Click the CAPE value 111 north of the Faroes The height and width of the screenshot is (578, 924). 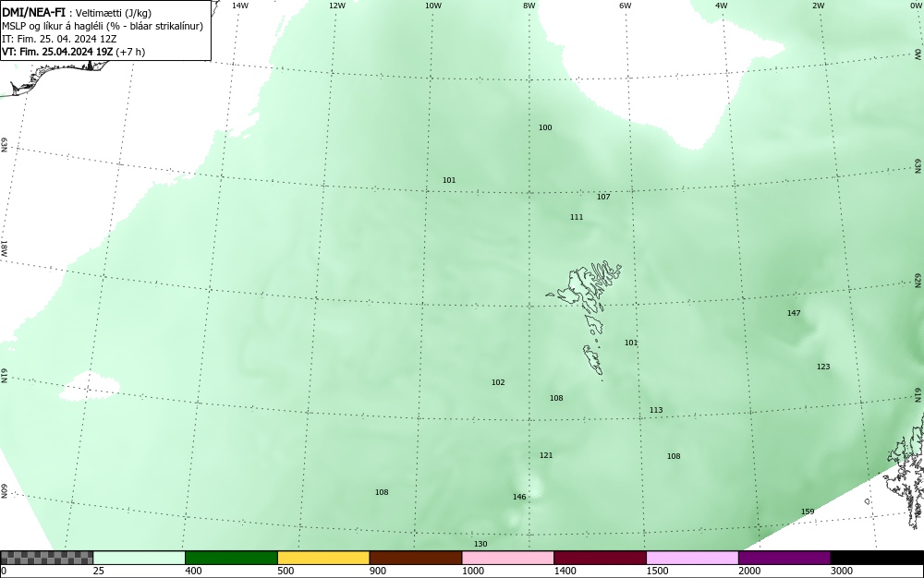577,217
